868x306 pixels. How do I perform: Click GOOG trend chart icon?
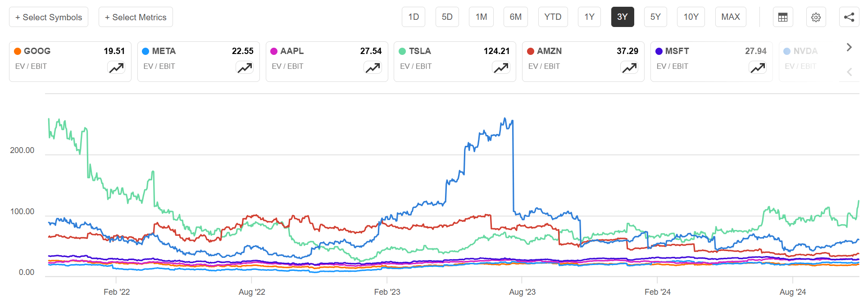[116, 68]
